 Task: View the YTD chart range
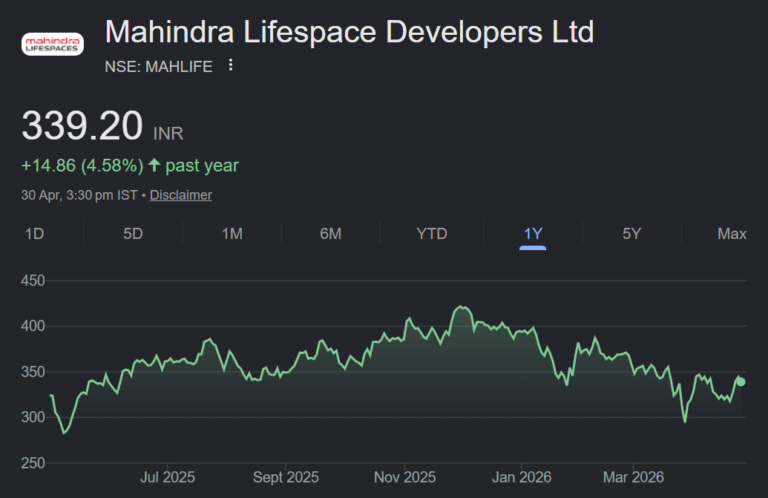click(x=432, y=234)
